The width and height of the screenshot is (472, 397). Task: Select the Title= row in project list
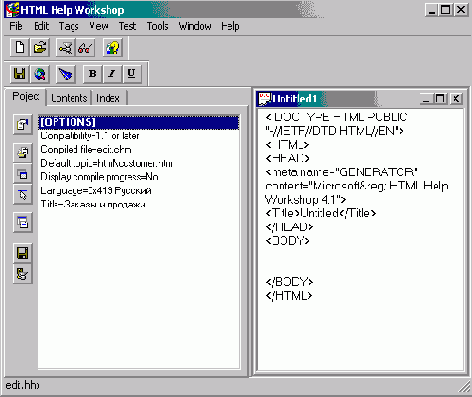tap(138, 204)
